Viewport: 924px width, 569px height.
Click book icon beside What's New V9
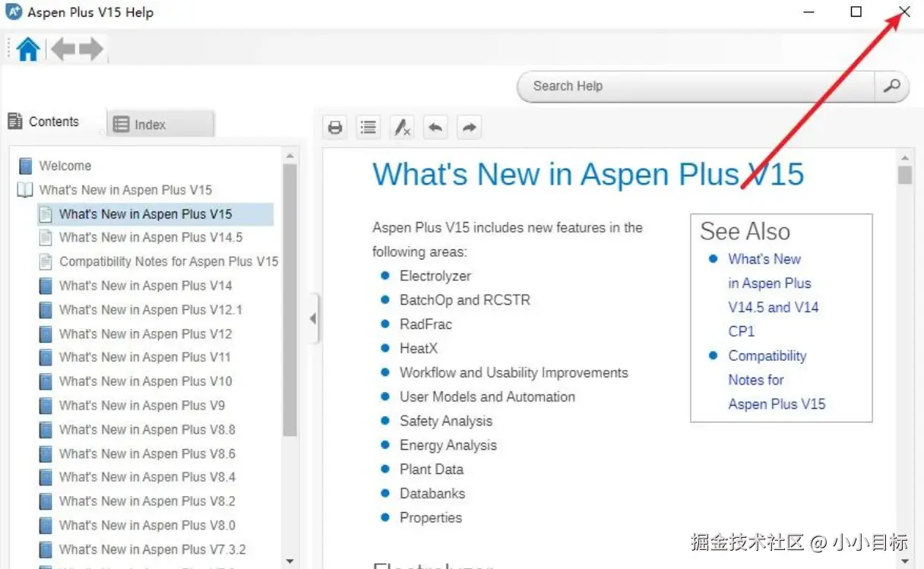pyautogui.click(x=46, y=406)
